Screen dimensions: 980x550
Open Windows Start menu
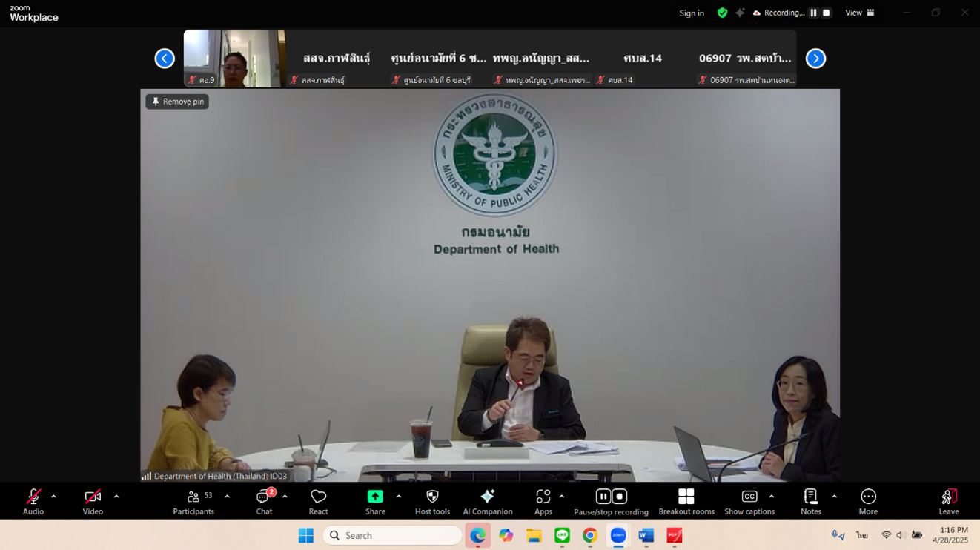[305, 535]
